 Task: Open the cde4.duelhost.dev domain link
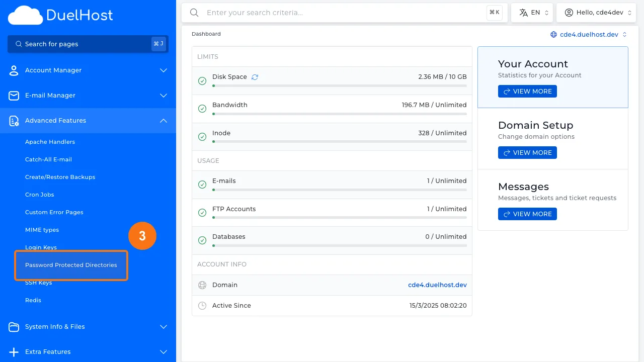(x=437, y=285)
